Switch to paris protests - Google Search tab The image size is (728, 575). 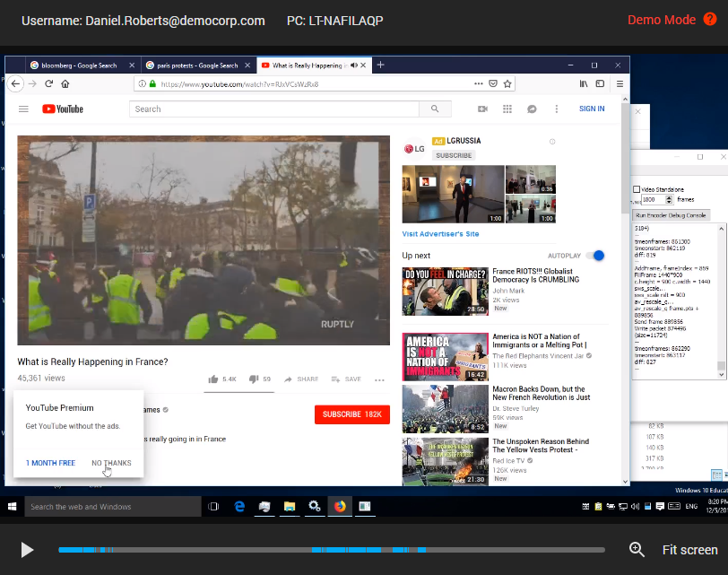coord(197,65)
